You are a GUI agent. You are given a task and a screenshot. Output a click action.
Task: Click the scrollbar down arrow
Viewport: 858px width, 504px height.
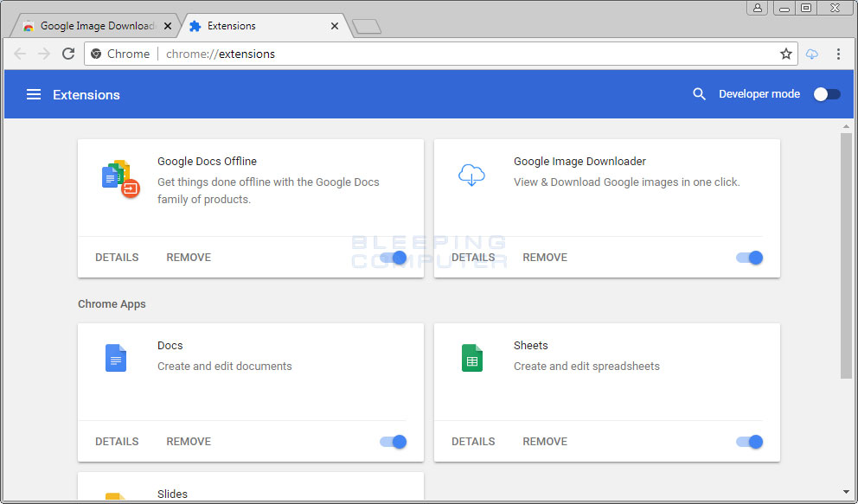point(846,493)
